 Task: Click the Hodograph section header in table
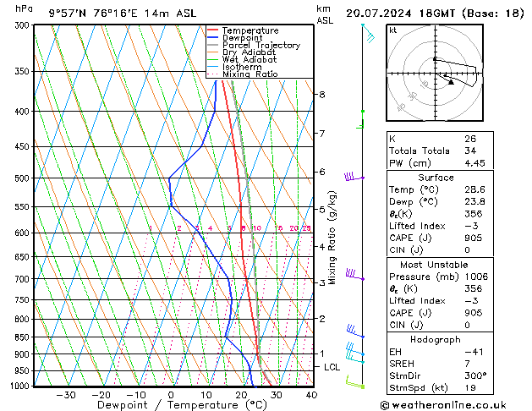click(436, 339)
